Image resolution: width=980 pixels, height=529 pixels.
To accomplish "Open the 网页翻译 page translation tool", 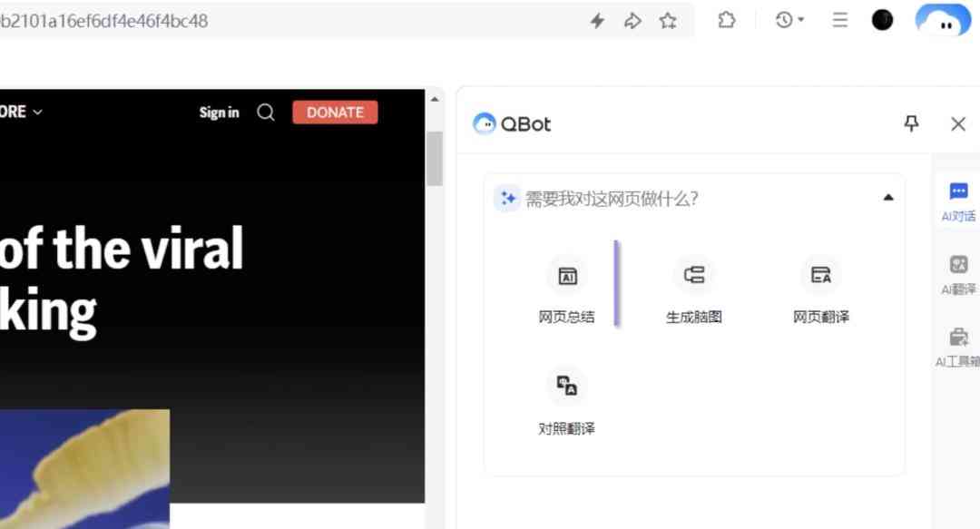I will pyautogui.click(x=819, y=289).
